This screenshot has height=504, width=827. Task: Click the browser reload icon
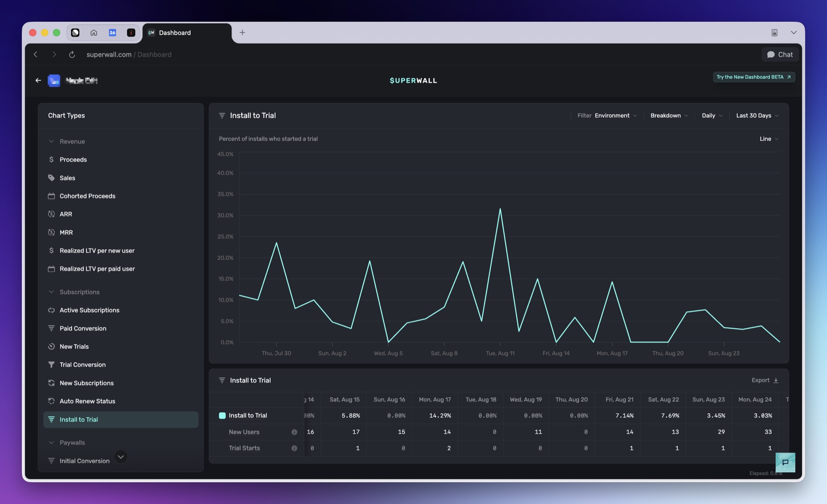click(x=72, y=55)
